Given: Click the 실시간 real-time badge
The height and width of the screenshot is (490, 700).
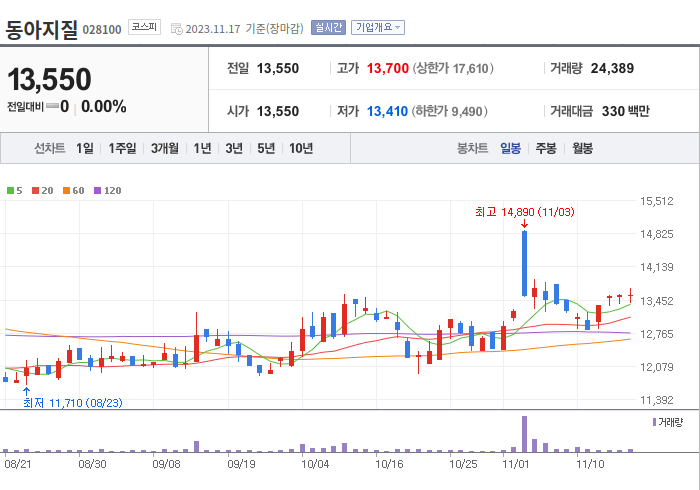Looking at the screenshot, I should pyautogui.click(x=328, y=28).
